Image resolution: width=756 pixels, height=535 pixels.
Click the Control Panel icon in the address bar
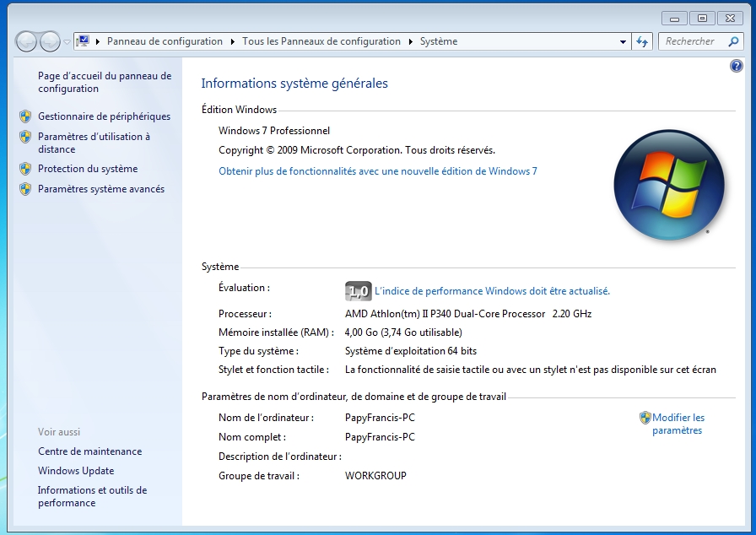click(83, 41)
